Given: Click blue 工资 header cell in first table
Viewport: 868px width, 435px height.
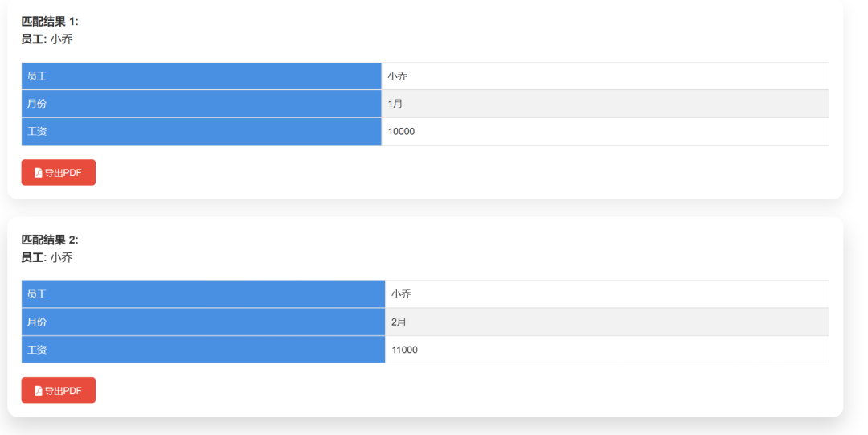Looking at the screenshot, I should (x=201, y=131).
